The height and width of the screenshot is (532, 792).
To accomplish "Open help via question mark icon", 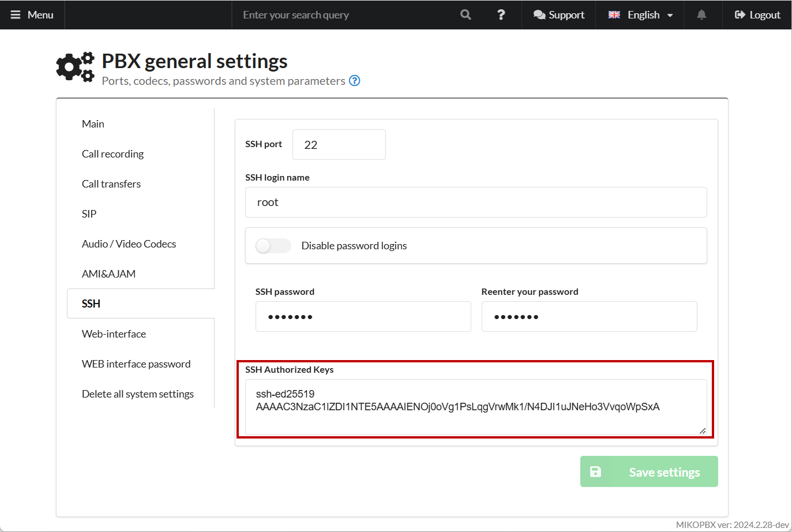I will (501, 15).
